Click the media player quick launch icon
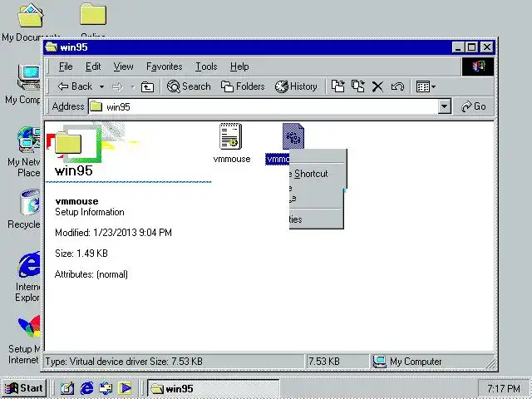 [x=125, y=388]
